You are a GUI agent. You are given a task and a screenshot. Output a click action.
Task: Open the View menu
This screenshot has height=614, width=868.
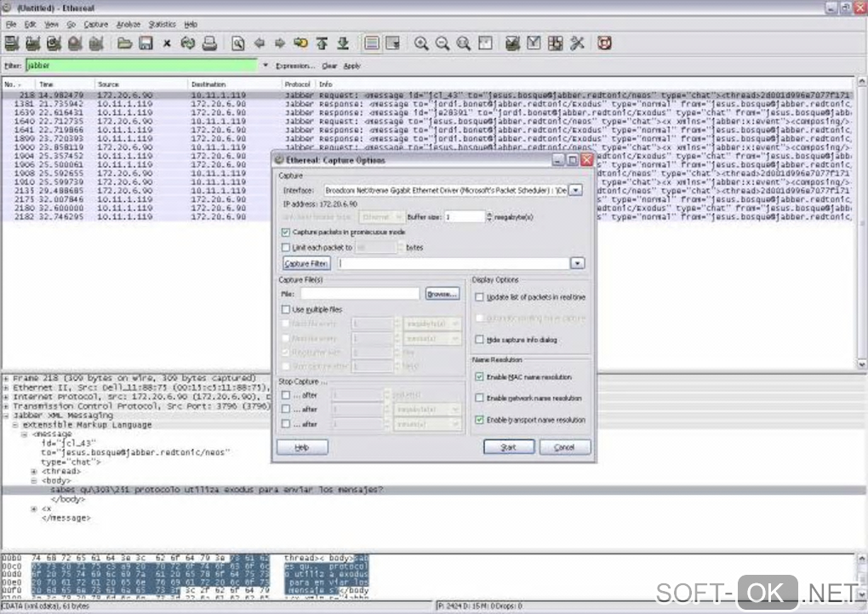point(51,25)
